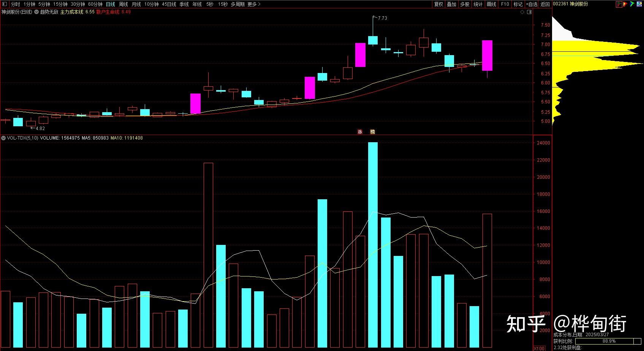Viewport: 644px width, 351px height.
Task: Switch to the 周线 weekly chart tab
Action: (123, 4)
